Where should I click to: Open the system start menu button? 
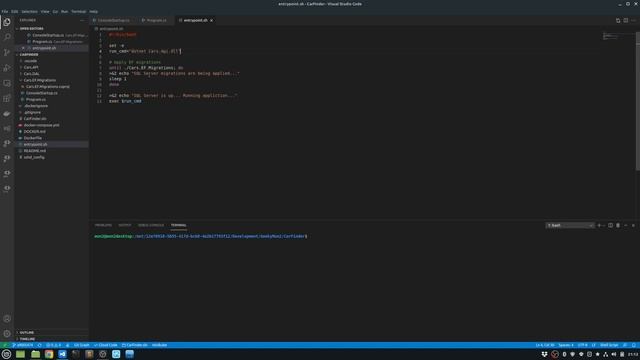pyautogui.click(x=6, y=354)
